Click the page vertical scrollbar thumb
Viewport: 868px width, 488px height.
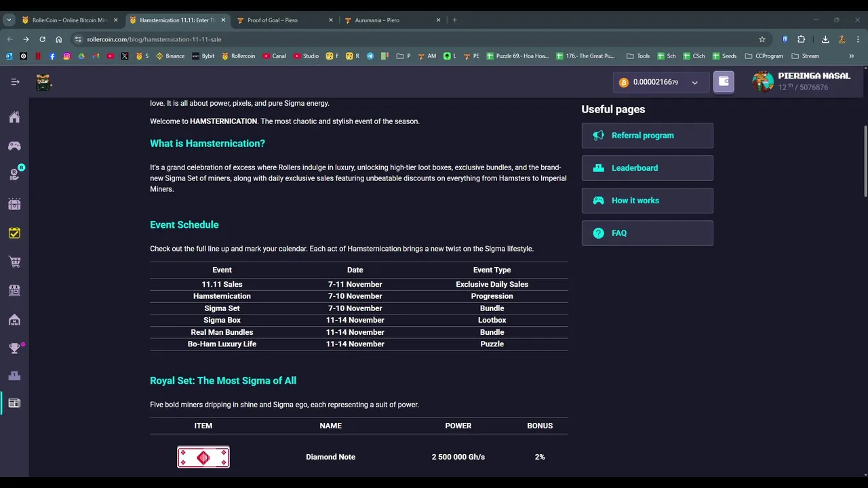click(x=865, y=161)
